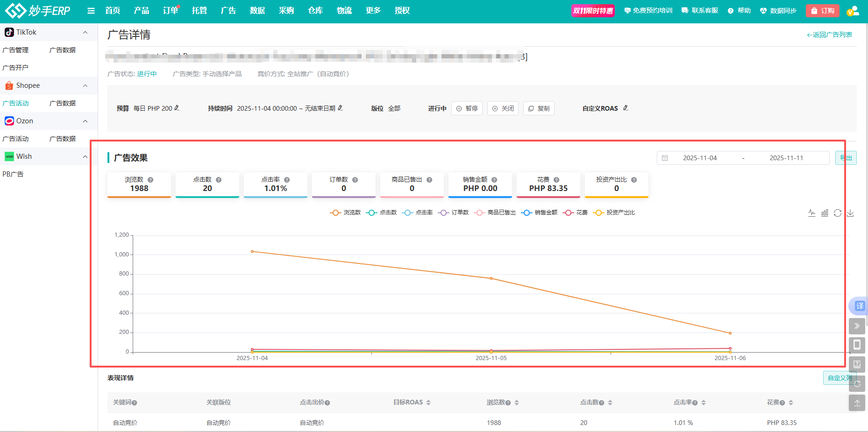Switch chart to bar chart view
The image size is (868, 432).
coord(825,213)
